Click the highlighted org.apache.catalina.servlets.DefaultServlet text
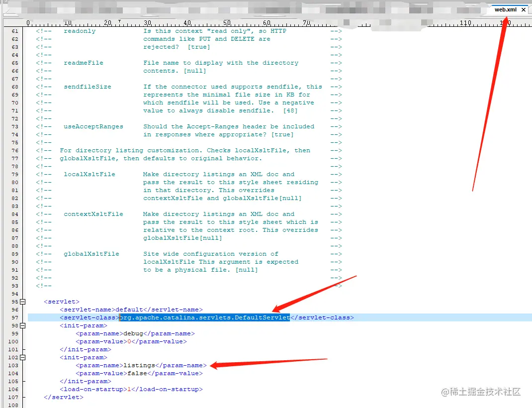 pos(204,317)
